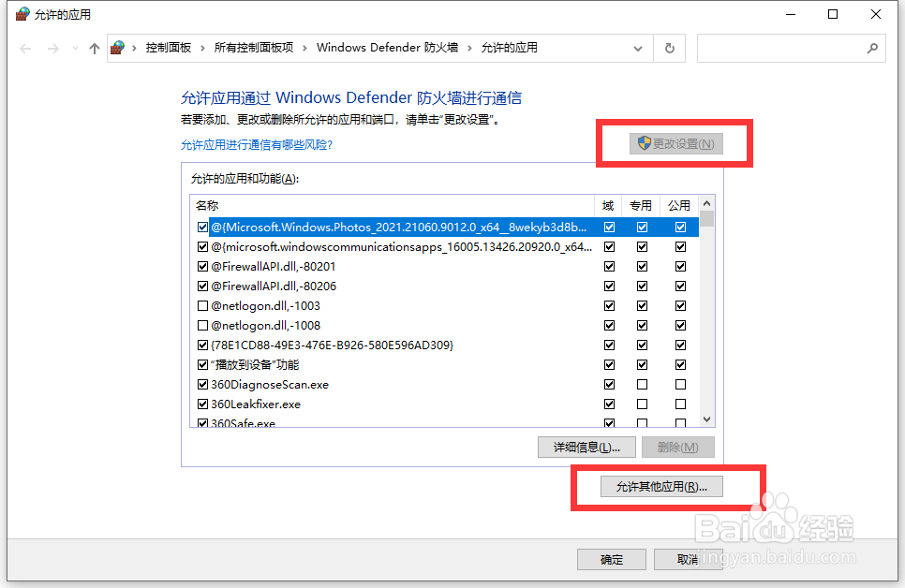Viewport: 905px width, 588px height.
Task: Refresh the current control panel page
Action: tap(670, 49)
